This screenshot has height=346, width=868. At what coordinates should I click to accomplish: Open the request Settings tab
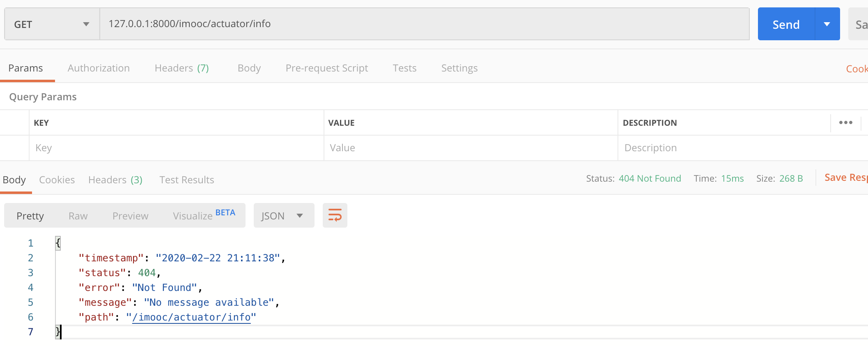point(459,68)
